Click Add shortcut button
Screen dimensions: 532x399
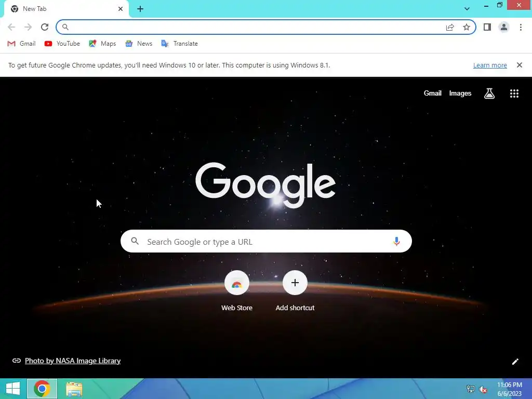point(295,291)
